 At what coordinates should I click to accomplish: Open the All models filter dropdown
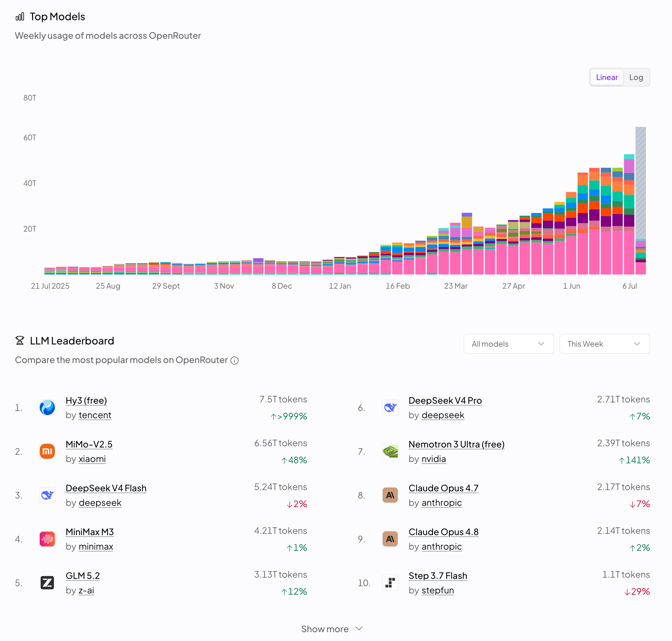pos(509,344)
